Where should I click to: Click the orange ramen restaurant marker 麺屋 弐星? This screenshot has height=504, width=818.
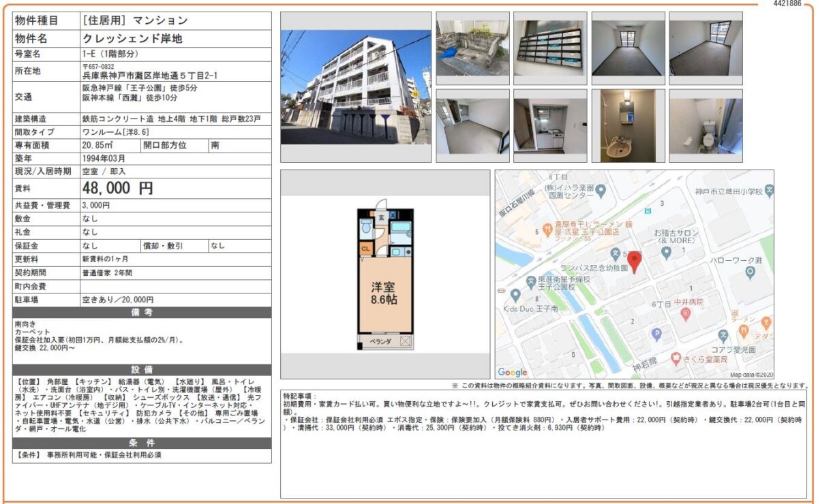click(547, 227)
